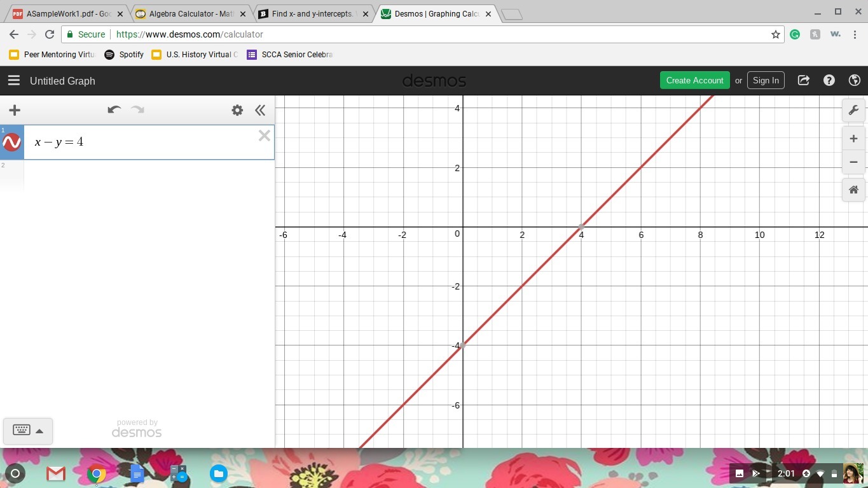Image resolution: width=868 pixels, height=488 pixels.
Task: Open Chrome from the shelf
Action: [x=97, y=473]
